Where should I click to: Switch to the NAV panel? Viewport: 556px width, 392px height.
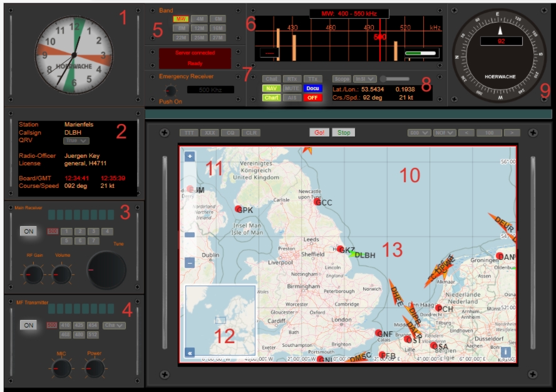pos(271,88)
